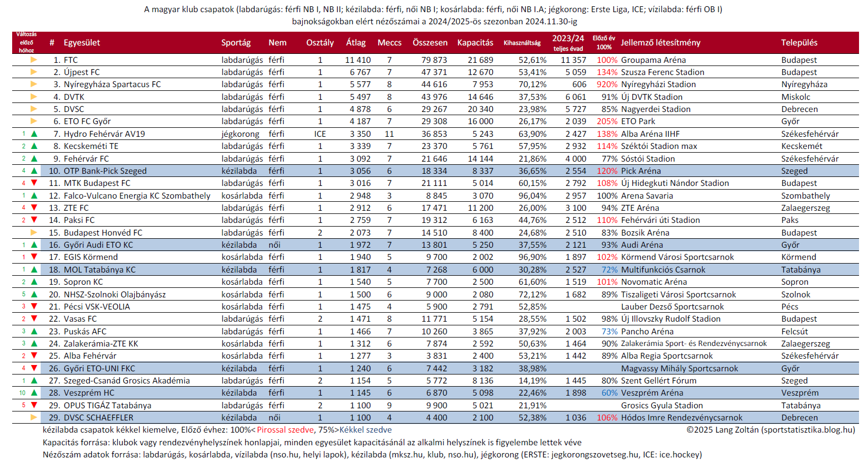Click the yellow arrow beside Újpest FC
This screenshot has width=868, height=468.
point(34,72)
